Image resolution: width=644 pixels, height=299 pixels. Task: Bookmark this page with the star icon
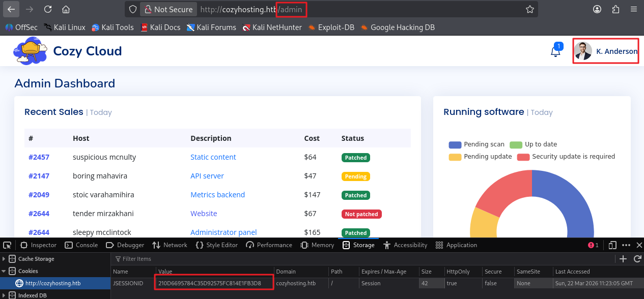529,9
